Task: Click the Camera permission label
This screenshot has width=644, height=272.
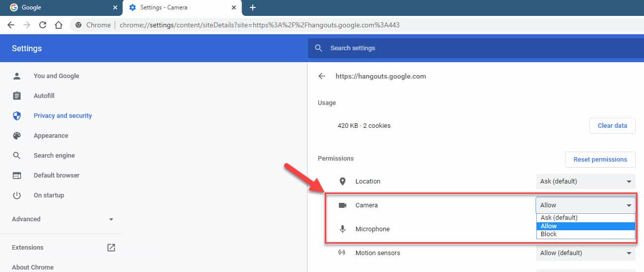Action: click(x=366, y=205)
